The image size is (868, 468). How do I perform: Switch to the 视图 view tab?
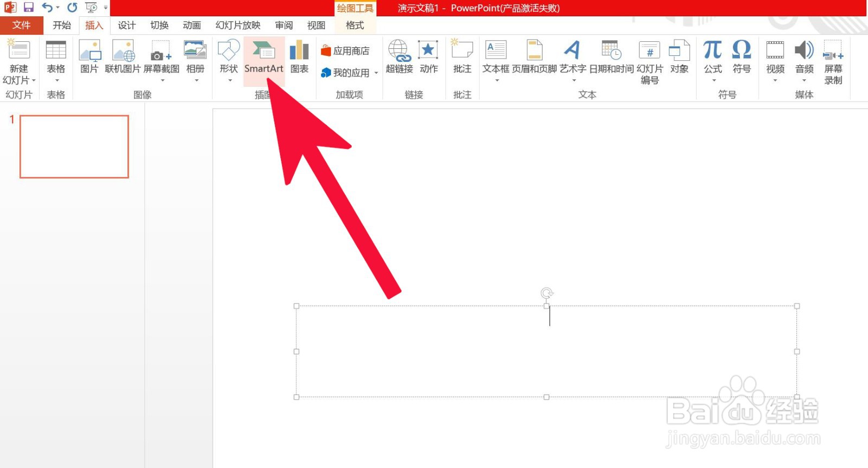(x=316, y=25)
